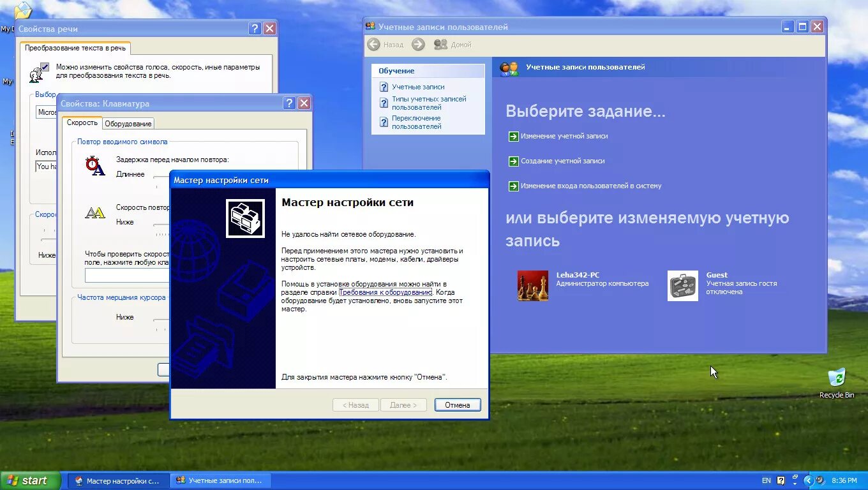
Task: Click the text-to-speech icon in Speech Properties
Action: tap(39, 73)
